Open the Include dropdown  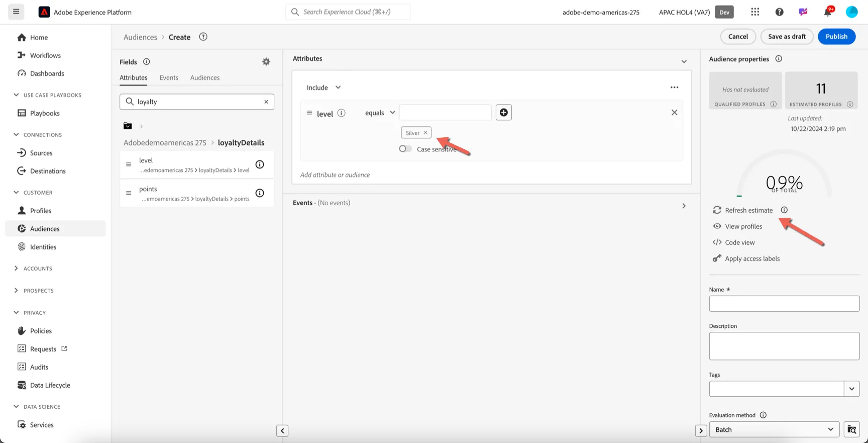(x=324, y=87)
